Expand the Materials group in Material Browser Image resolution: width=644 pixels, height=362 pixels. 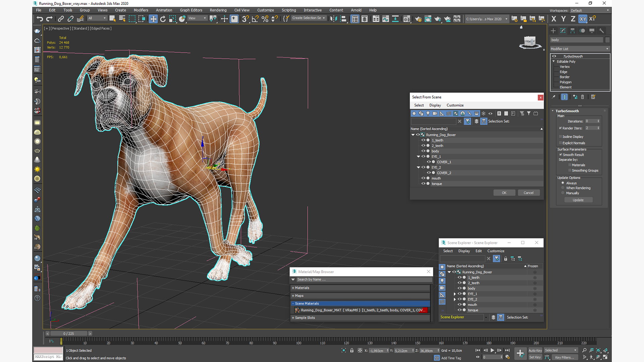tap(302, 288)
